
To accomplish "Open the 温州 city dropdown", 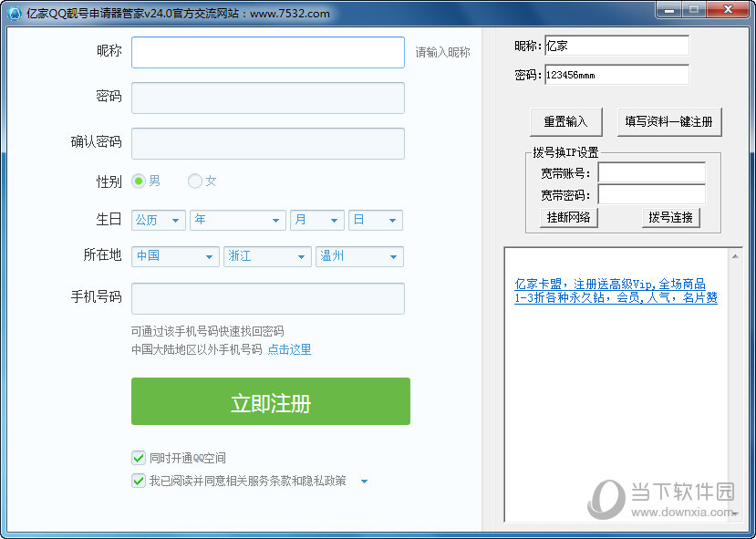I will coord(359,256).
